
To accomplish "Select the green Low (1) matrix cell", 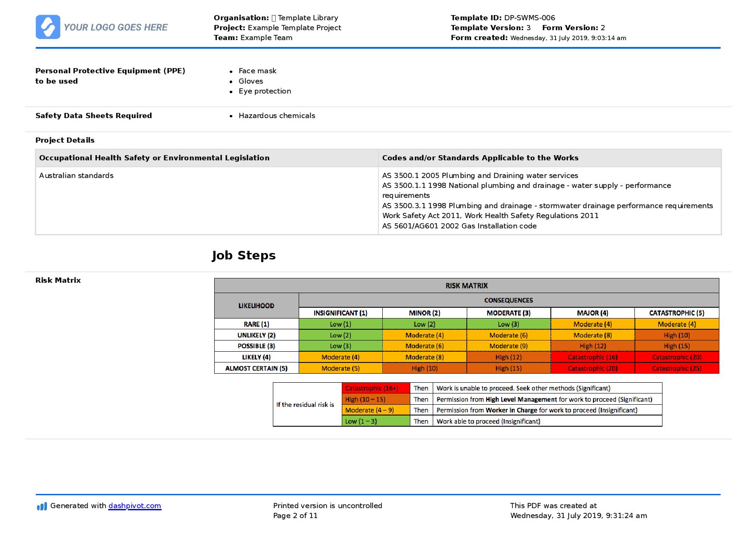I will [340, 325].
